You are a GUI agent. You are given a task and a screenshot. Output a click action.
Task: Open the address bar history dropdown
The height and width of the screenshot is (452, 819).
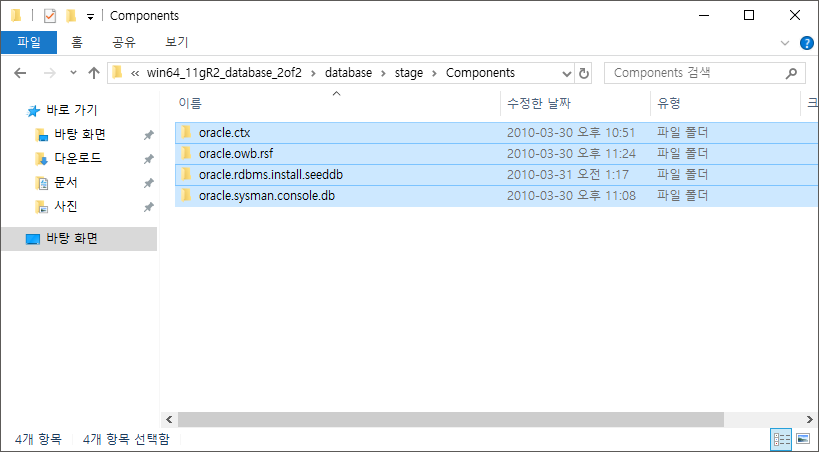point(567,73)
